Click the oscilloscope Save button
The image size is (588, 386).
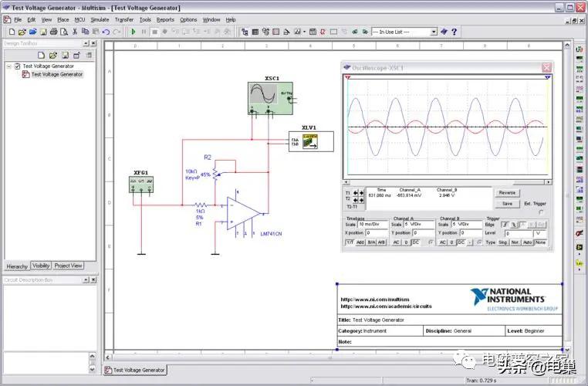[506, 204]
